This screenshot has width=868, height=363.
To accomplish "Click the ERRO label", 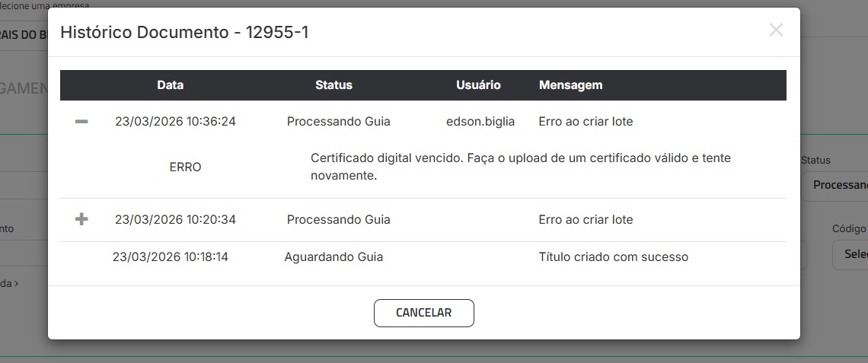I will click(x=185, y=167).
